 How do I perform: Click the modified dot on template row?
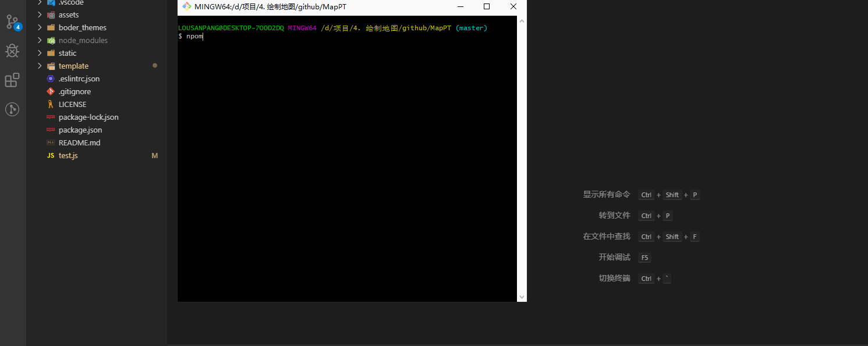(155, 66)
